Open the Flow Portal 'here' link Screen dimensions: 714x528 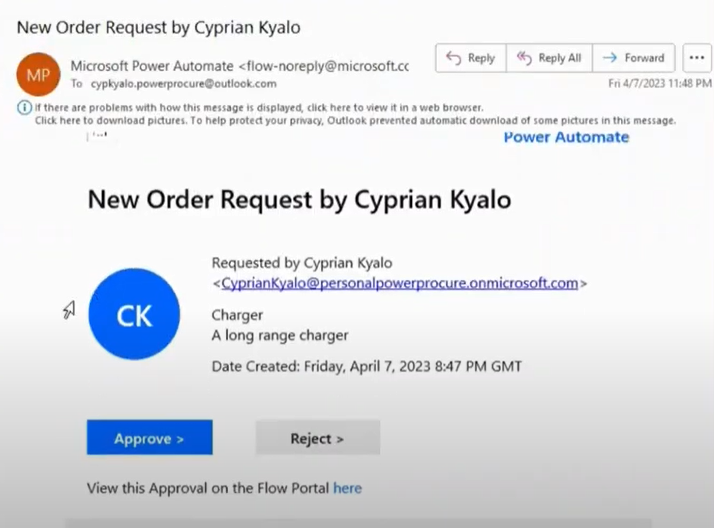coord(347,488)
